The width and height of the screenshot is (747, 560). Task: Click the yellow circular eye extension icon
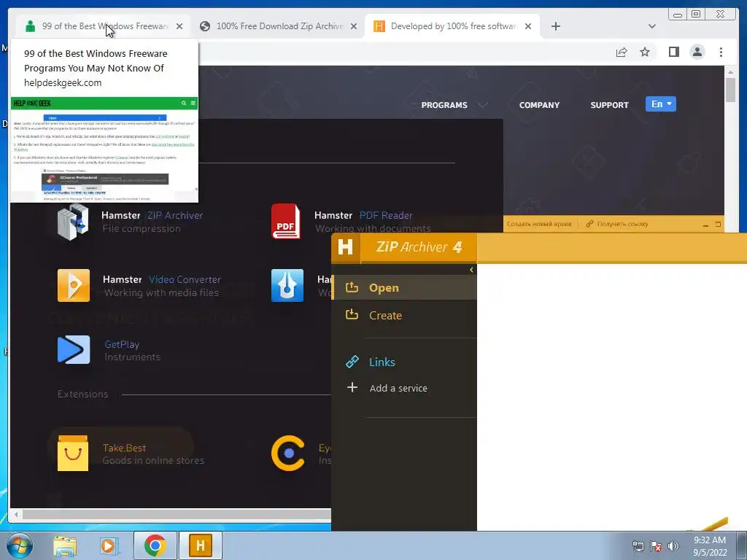pyautogui.click(x=287, y=453)
